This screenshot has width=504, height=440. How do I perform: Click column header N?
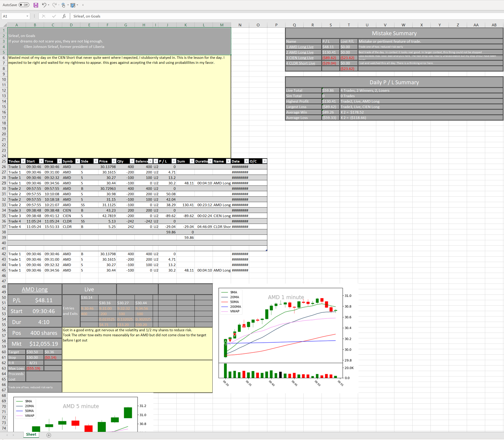tap(240, 25)
